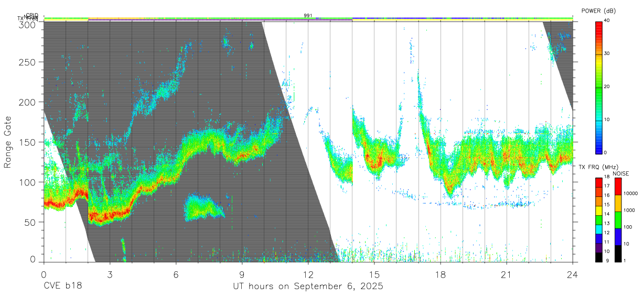Click the 15 tick label on the time axis
Viewport: 644px width, 297px height.
[374, 274]
